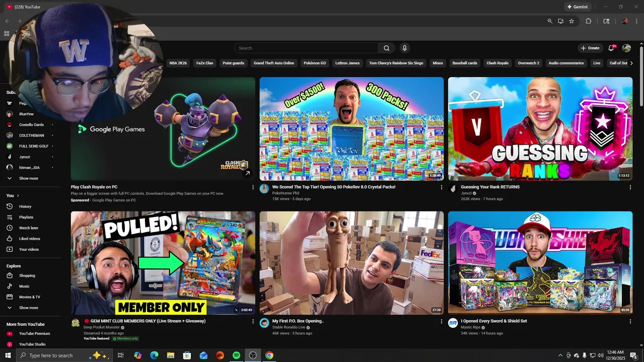644x362 pixels.
Task: Open options menu for PokeRev Crystal Packs video
Action: pyautogui.click(x=442, y=187)
